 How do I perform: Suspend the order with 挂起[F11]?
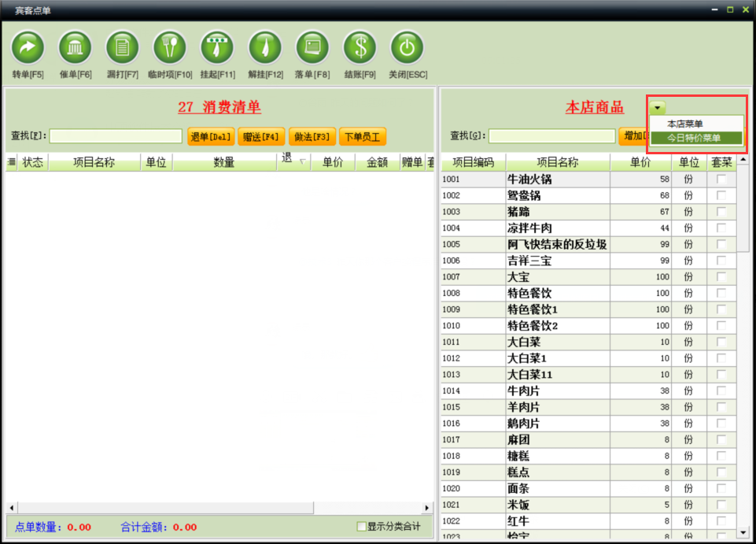[217, 47]
